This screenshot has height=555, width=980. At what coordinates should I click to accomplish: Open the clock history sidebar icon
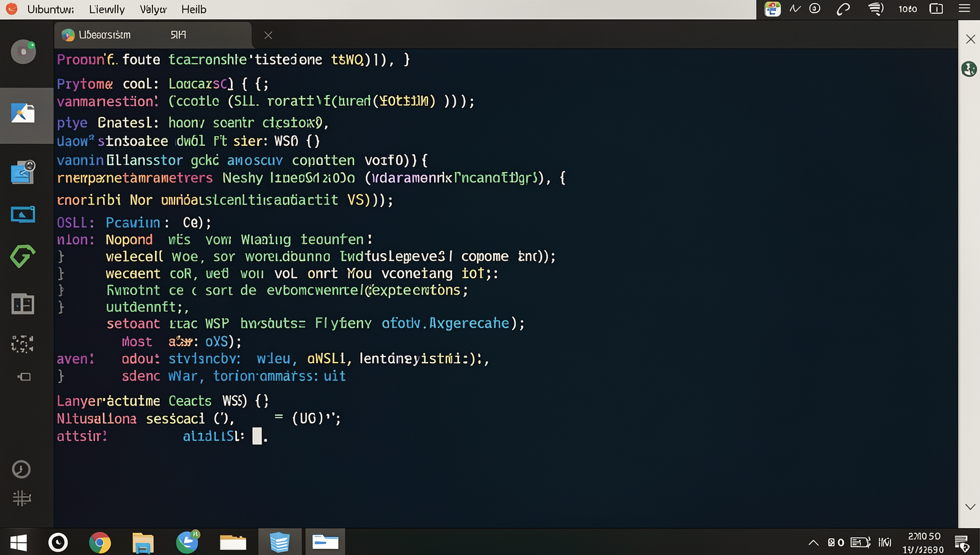21,469
